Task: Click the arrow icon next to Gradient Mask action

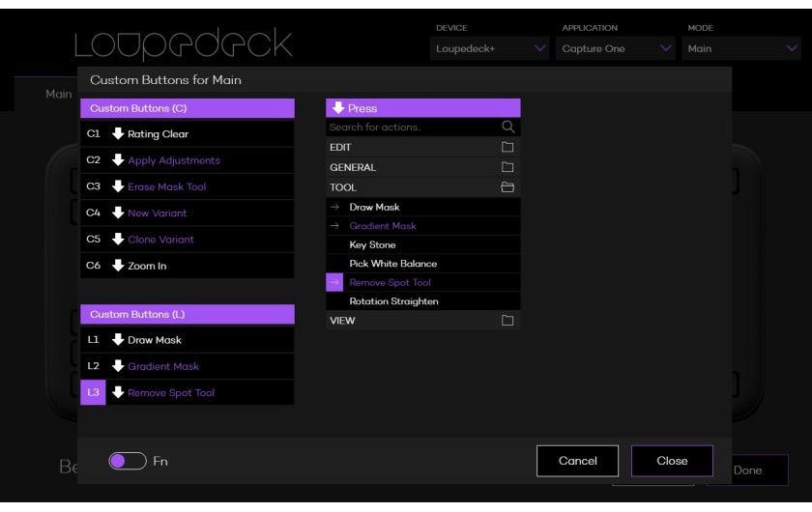Action: coord(334,226)
